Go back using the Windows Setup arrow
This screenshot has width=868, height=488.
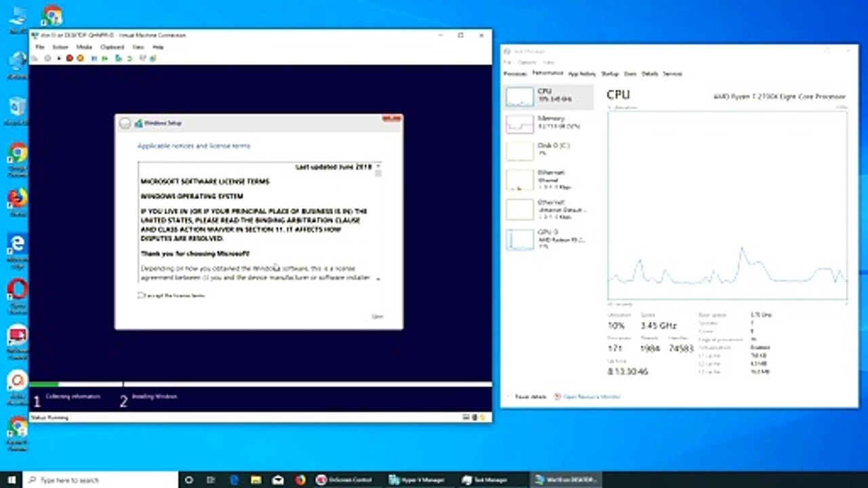[x=125, y=123]
